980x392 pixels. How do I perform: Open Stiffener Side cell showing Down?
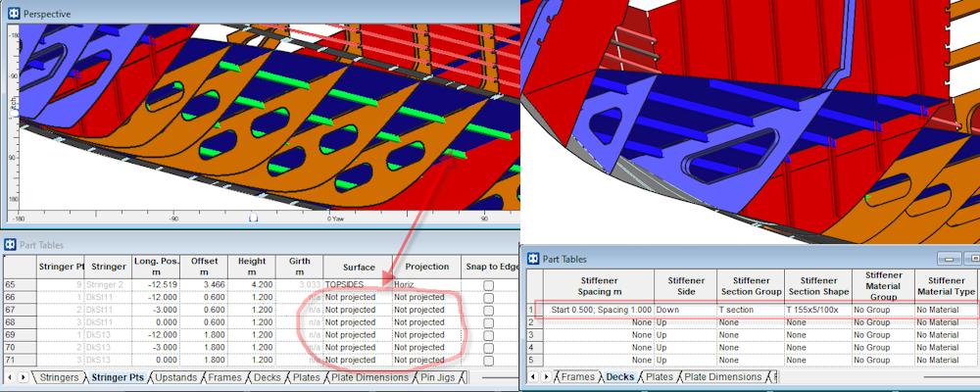click(684, 310)
